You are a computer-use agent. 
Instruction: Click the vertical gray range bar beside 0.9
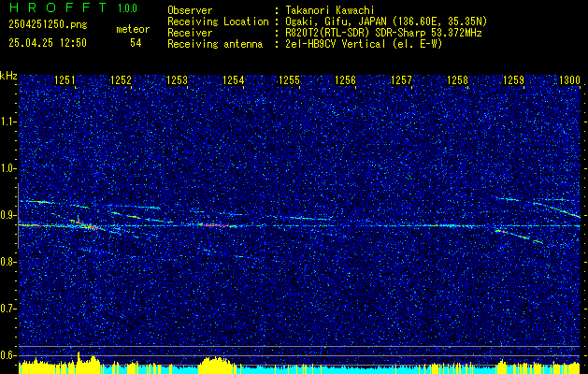pos(19,216)
